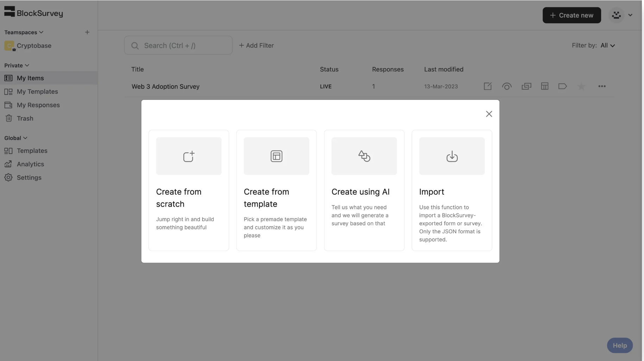Click the template layout icon
The height and width of the screenshot is (361, 644).
[x=276, y=156]
